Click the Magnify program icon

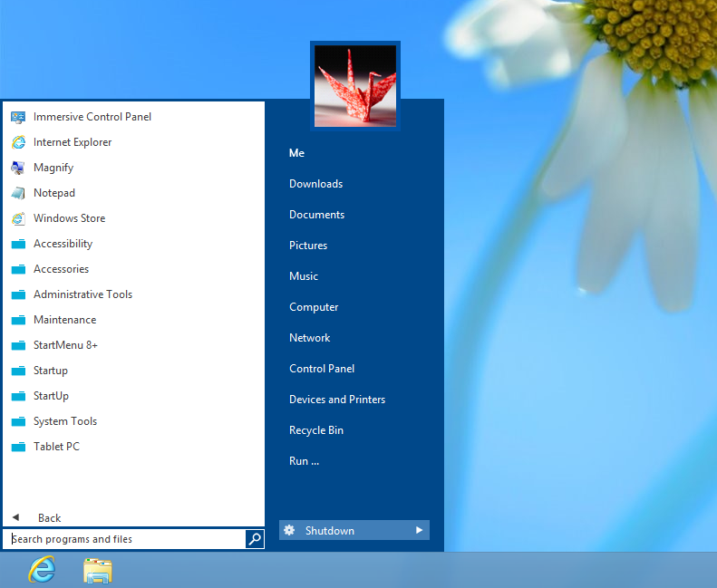tap(18, 168)
